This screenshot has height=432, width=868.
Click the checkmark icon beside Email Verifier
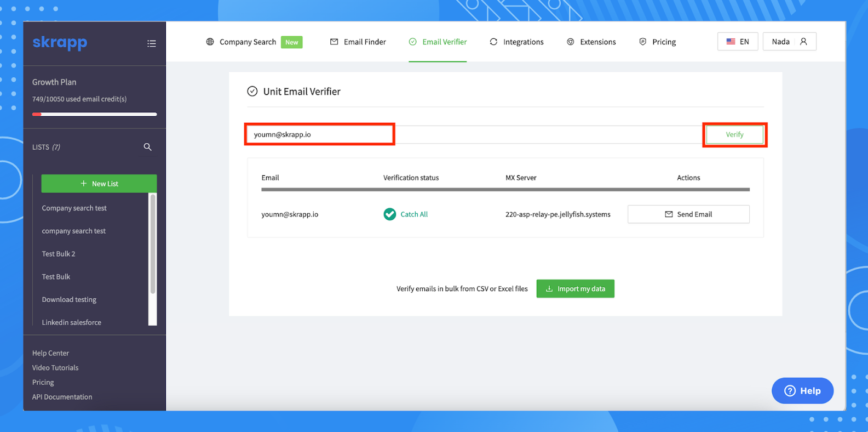pos(413,42)
